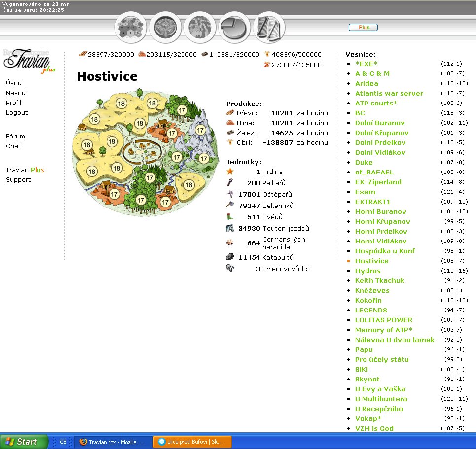This screenshot has height=449, width=476.
Task: Click the Sekerníků axe unit icon
Action: coord(230,205)
